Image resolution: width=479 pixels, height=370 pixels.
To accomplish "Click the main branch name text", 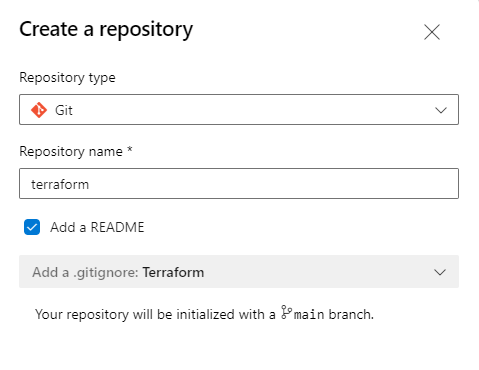I will coord(309,315).
